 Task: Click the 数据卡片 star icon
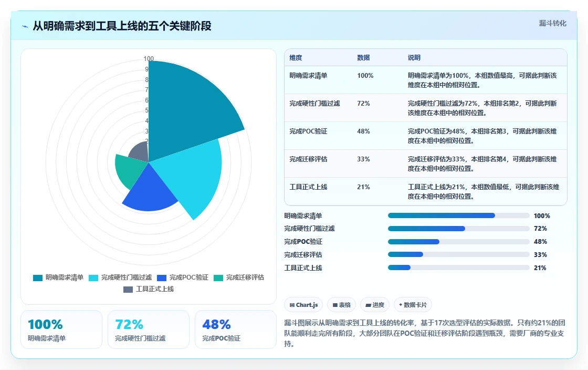pos(401,305)
